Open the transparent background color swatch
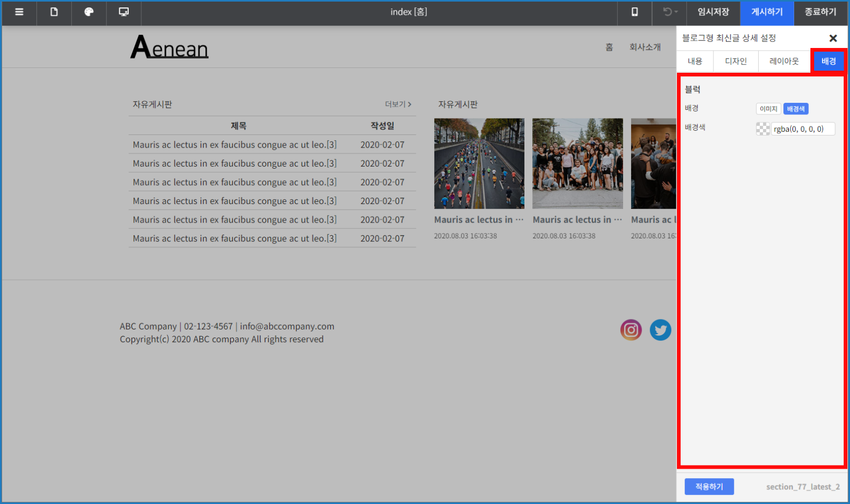 point(762,129)
